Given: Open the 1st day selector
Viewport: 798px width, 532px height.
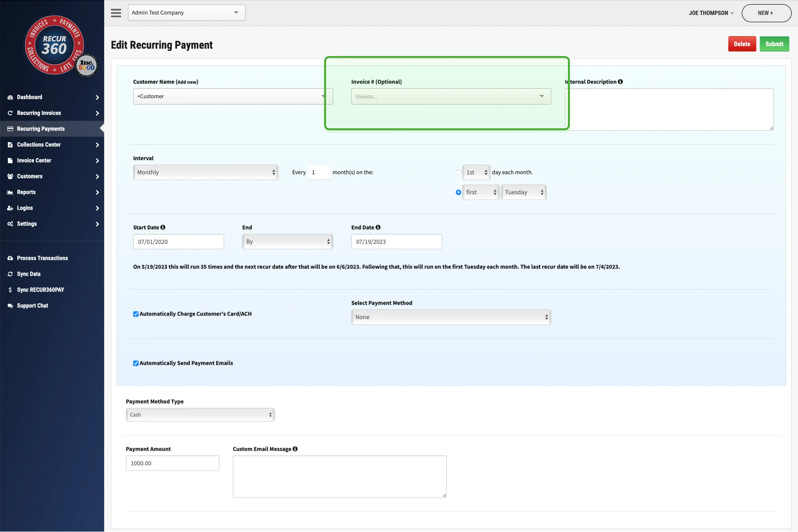Looking at the screenshot, I should (476, 172).
